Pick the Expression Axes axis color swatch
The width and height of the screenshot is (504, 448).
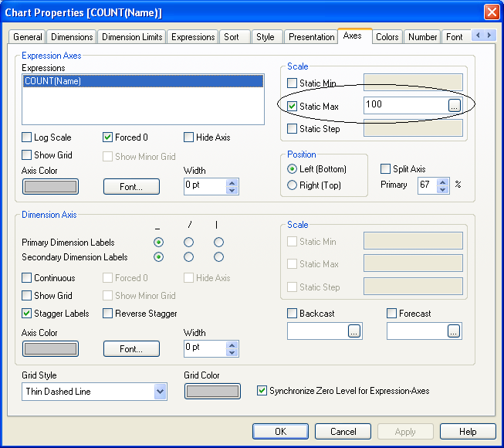(50, 186)
